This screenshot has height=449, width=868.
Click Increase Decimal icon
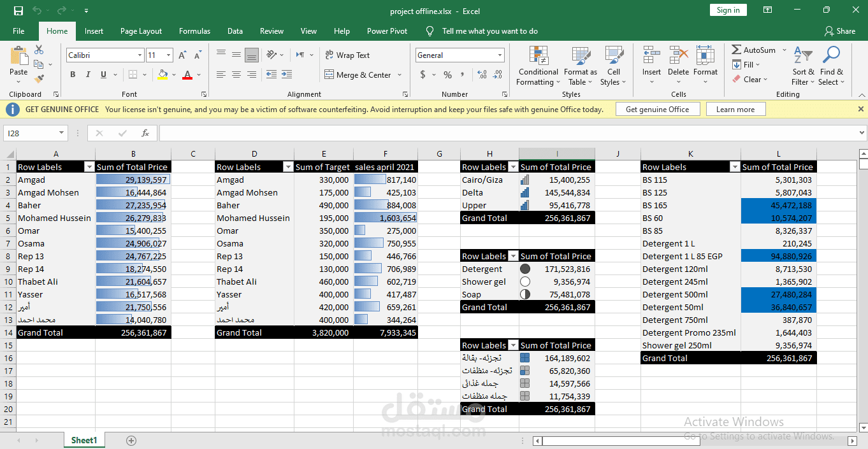(482, 75)
